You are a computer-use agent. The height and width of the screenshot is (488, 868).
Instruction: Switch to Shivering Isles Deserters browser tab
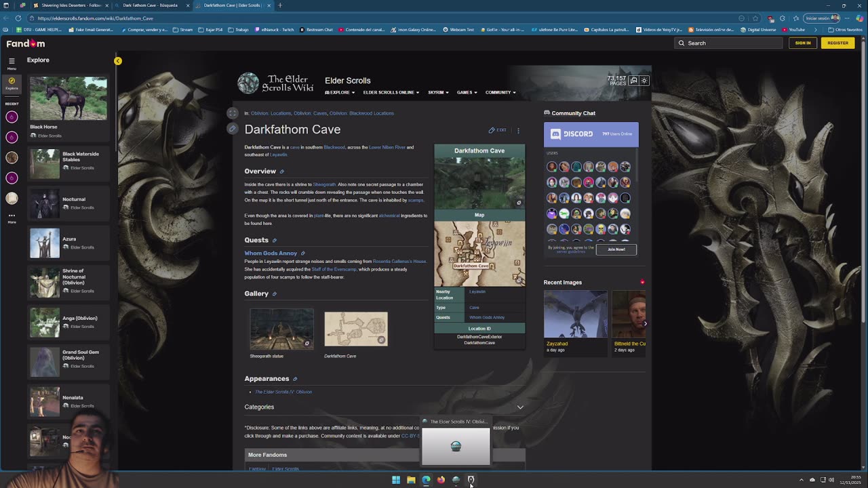(x=71, y=5)
